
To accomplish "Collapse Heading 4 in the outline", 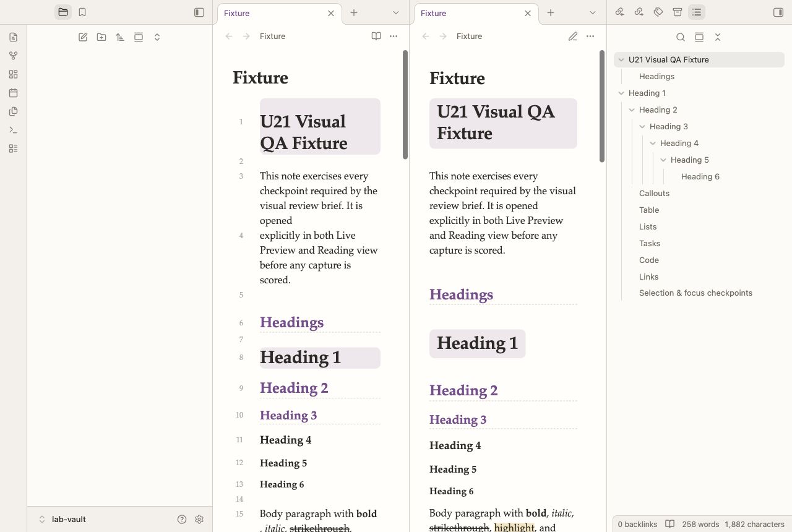I will point(653,144).
